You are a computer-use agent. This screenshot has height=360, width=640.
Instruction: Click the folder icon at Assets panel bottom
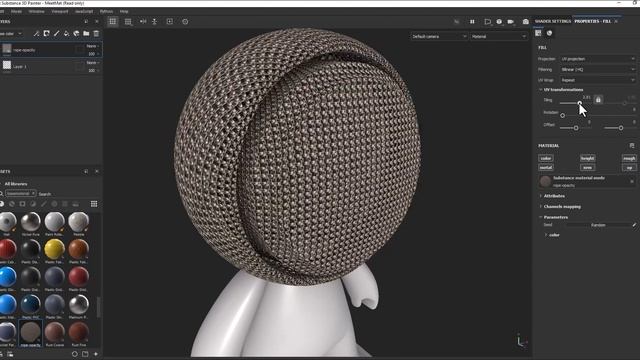tap(85, 354)
